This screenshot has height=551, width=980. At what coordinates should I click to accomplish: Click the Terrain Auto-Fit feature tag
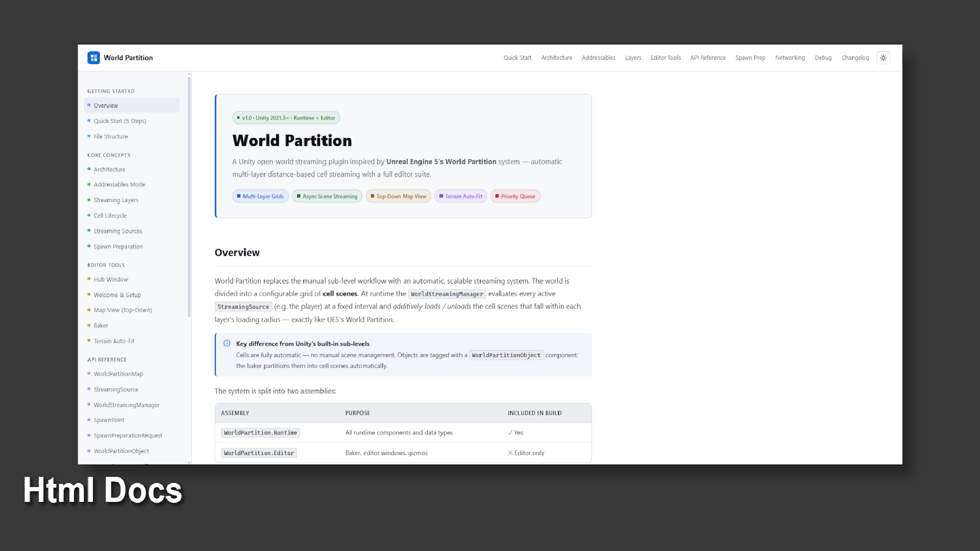click(x=461, y=196)
